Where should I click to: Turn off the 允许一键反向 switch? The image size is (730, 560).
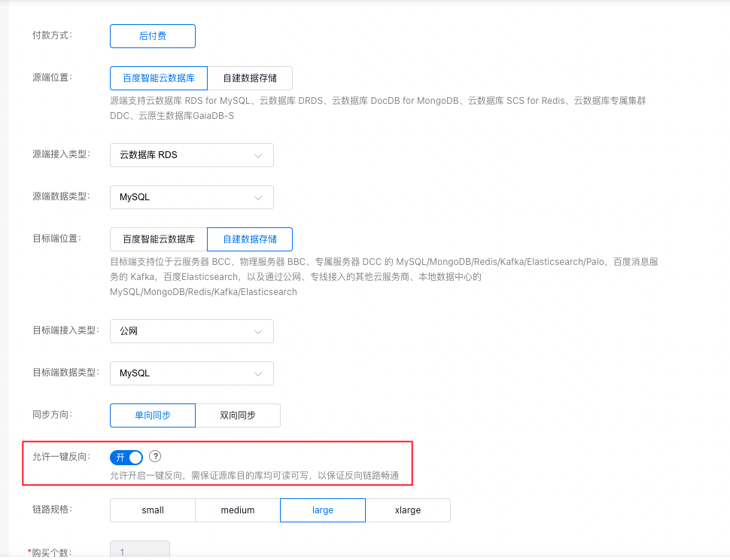click(126, 458)
